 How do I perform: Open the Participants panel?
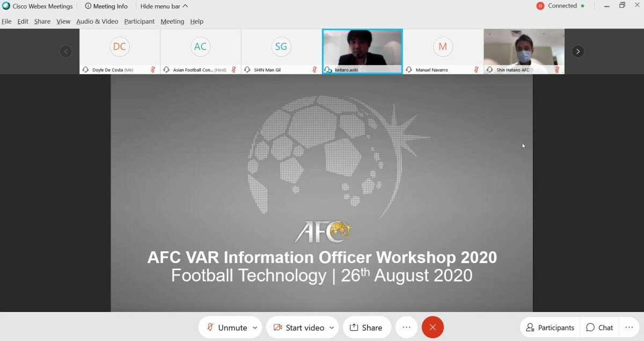tap(550, 328)
